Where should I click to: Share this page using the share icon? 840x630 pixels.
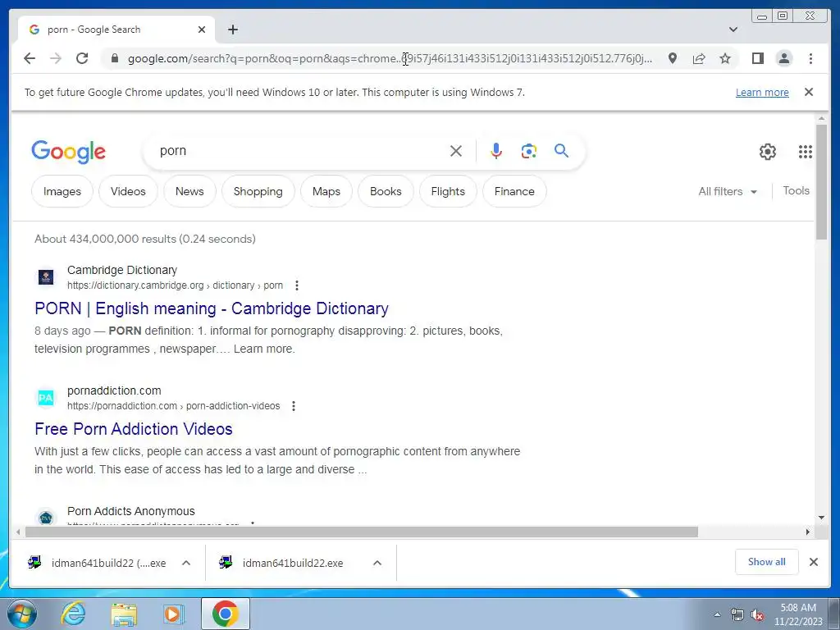click(x=699, y=58)
